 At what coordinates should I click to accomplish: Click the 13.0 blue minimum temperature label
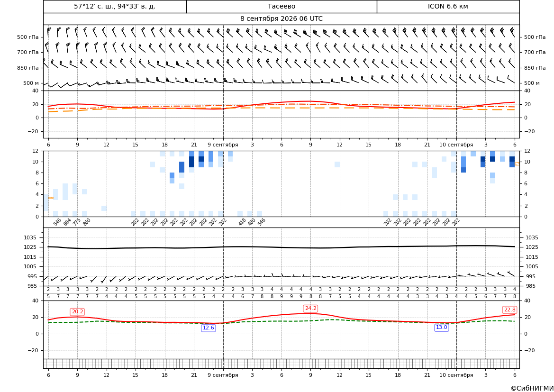[441, 328]
